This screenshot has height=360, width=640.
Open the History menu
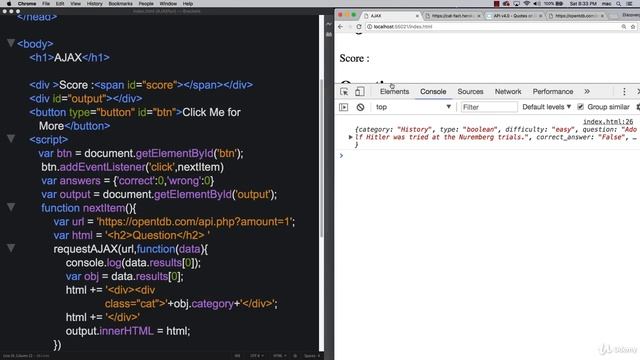pyautogui.click(x=95, y=4)
